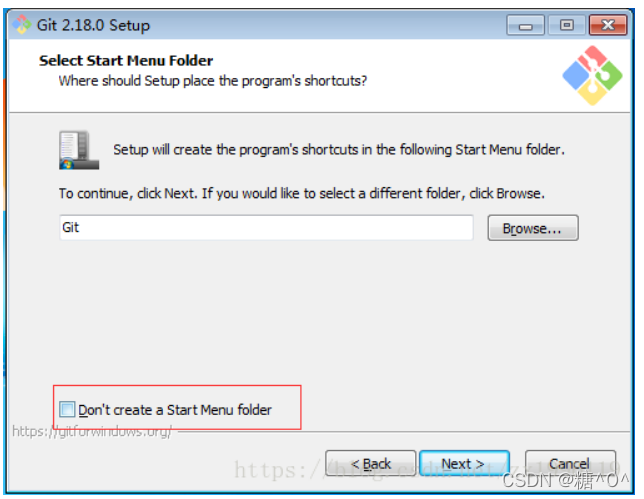Click the Setup will create the program's shortcuts text
644x499 pixels.
tap(339, 149)
